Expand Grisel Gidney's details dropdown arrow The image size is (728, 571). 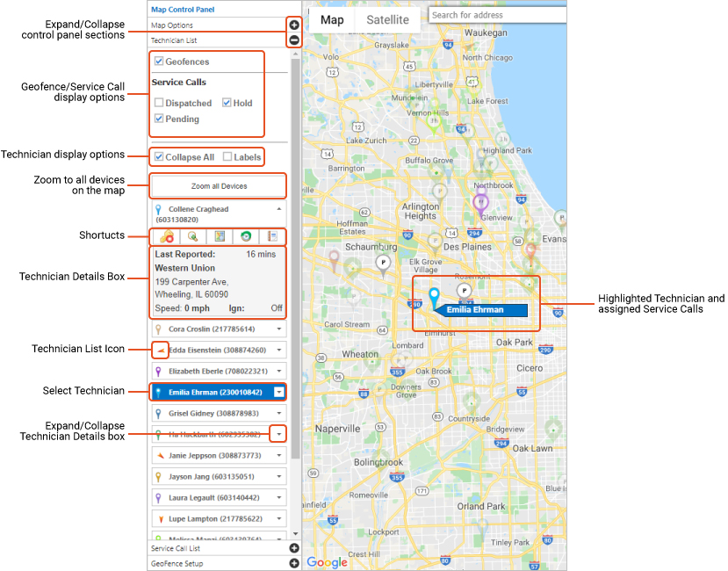coord(279,413)
